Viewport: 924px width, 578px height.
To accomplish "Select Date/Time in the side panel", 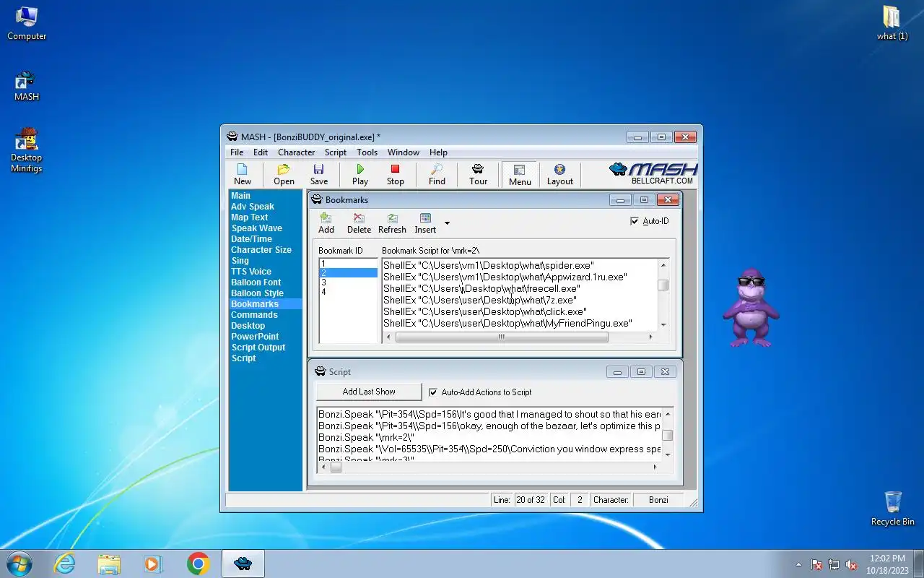I will pos(252,239).
